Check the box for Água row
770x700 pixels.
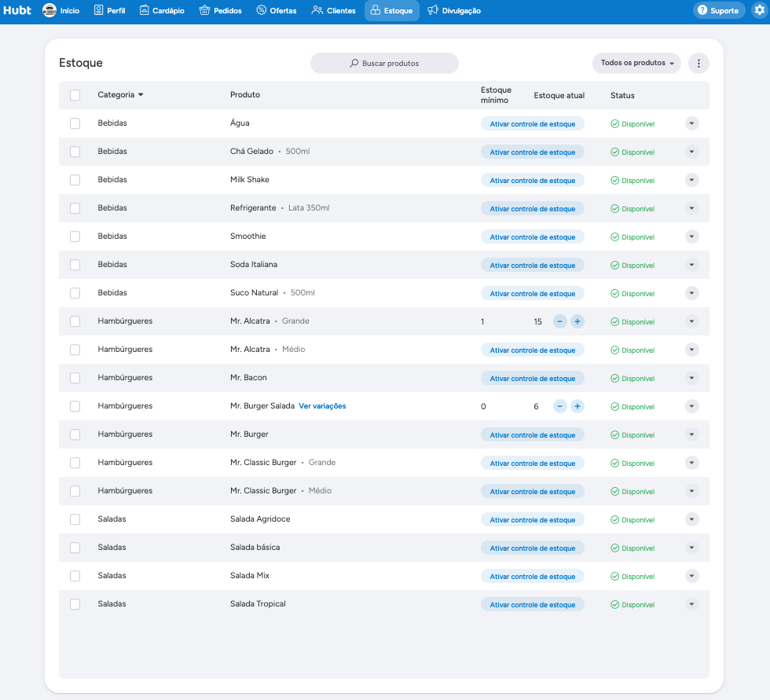[75, 123]
